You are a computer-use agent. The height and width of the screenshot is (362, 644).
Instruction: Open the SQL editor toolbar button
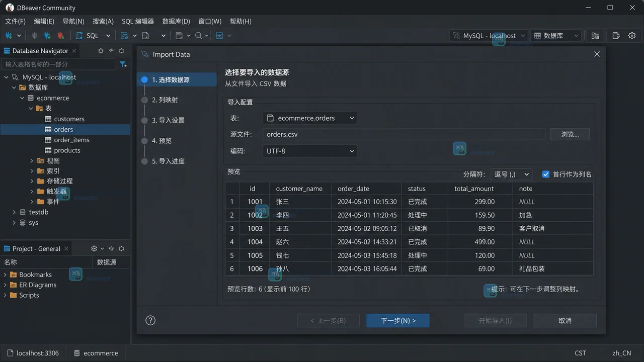(x=87, y=36)
